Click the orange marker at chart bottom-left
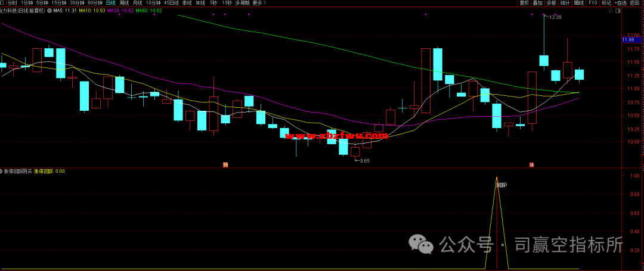Viewport: 644px width, 271px height. point(225,165)
